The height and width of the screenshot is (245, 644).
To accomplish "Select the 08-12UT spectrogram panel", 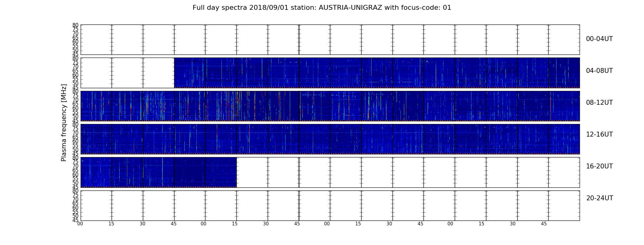I will pos(330,106).
